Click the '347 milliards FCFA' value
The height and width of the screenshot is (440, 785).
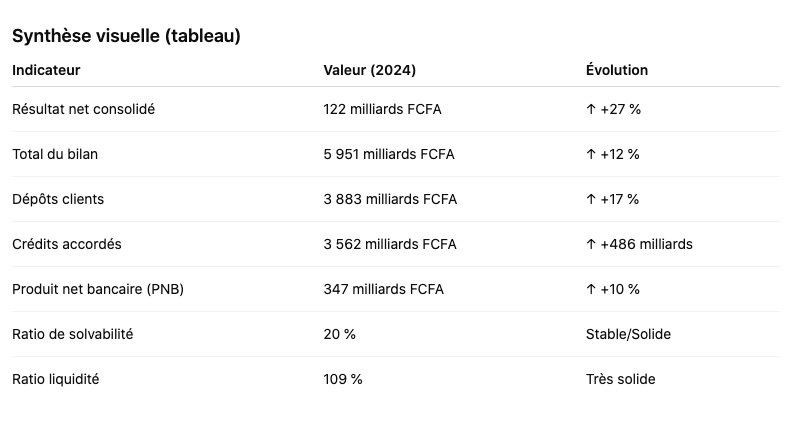pyautogui.click(x=383, y=289)
